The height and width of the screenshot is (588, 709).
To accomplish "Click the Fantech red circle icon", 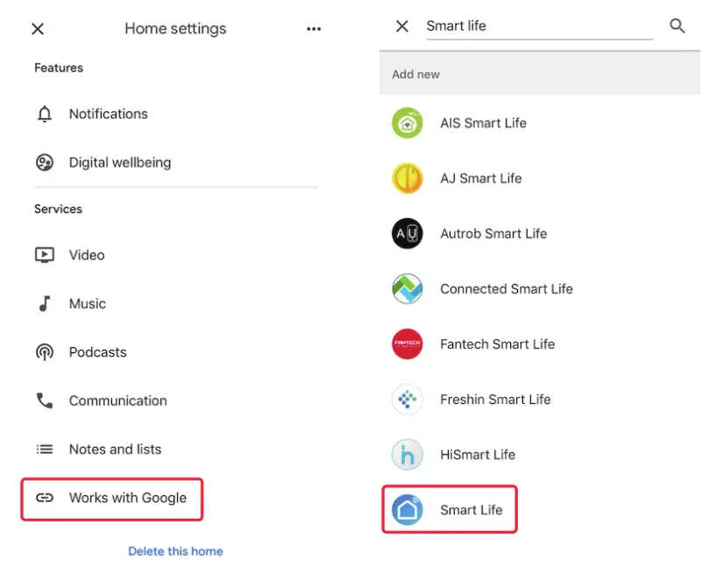I will tap(408, 344).
